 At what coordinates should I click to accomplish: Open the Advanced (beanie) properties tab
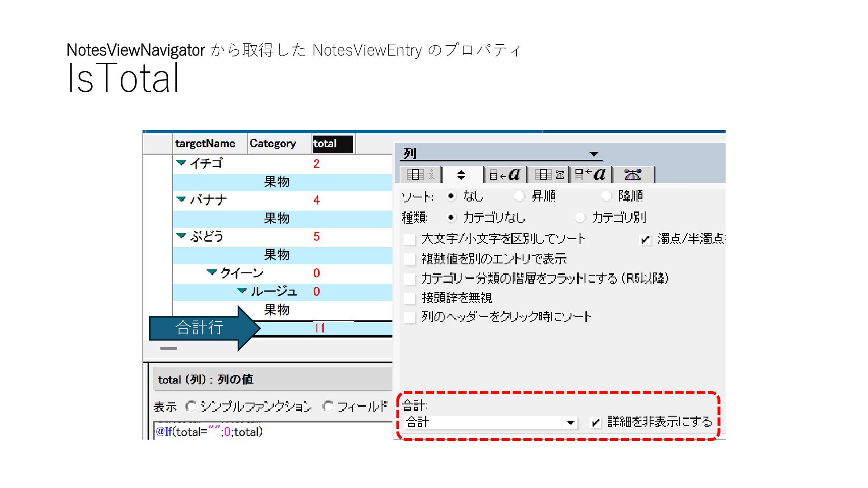[632, 175]
